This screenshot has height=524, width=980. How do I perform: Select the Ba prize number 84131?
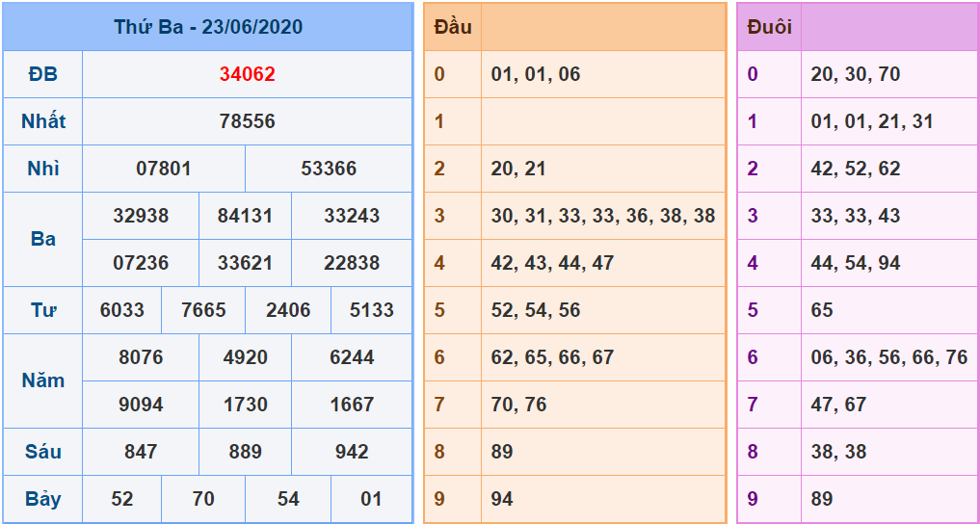pyautogui.click(x=245, y=216)
